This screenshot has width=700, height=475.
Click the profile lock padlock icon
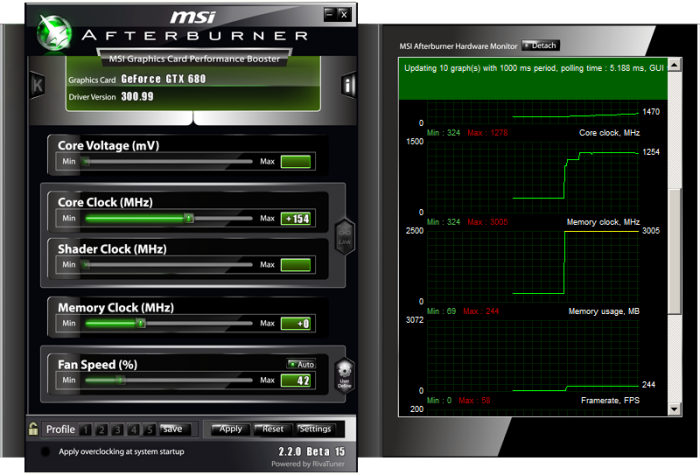coord(33,429)
